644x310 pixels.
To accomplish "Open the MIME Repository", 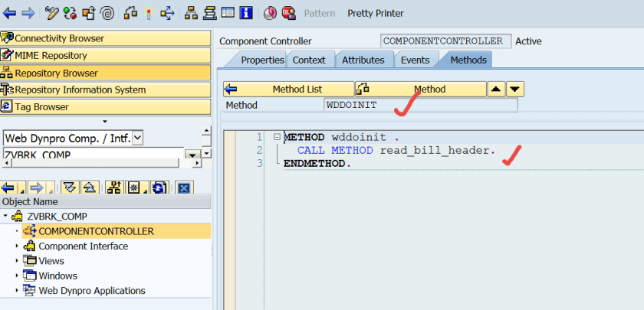I will click(106, 55).
